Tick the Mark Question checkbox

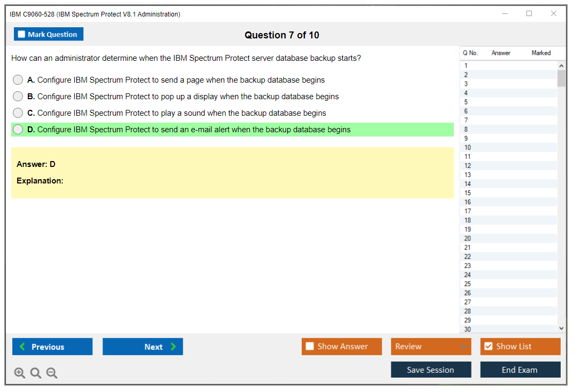tap(21, 35)
